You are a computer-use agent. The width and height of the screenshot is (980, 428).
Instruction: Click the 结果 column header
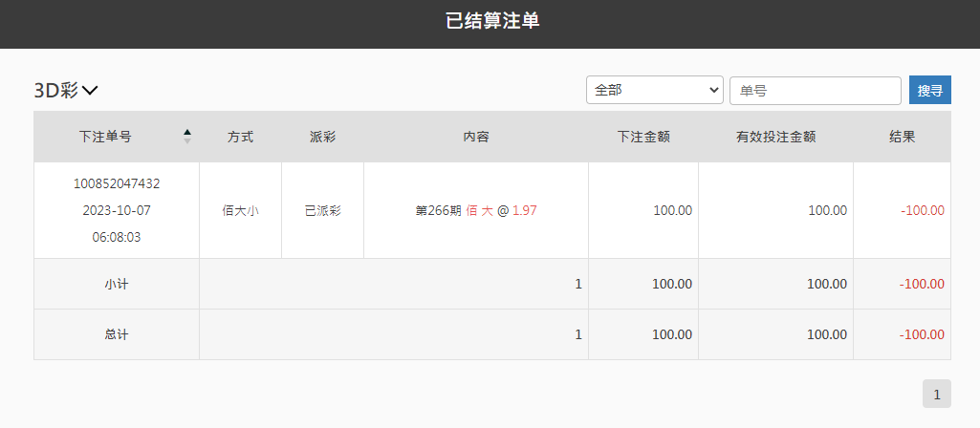(902, 137)
